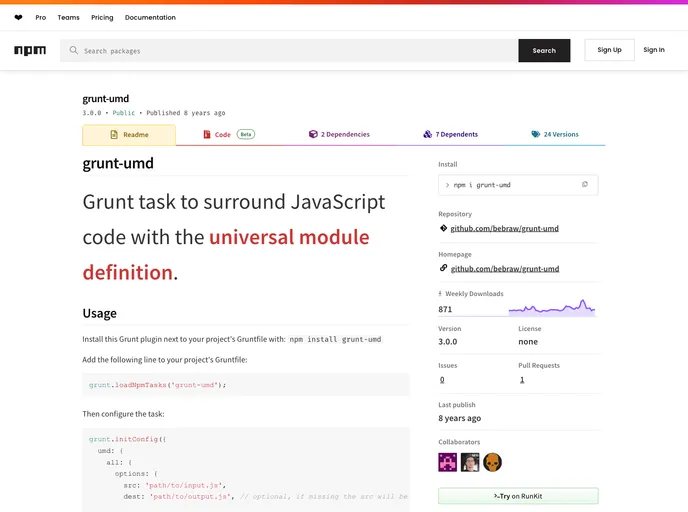The width and height of the screenshot is (688, 512).
Task: Click the 'path/to/input.js' src string
Action: pyautogui.click(x=185, y=485)
